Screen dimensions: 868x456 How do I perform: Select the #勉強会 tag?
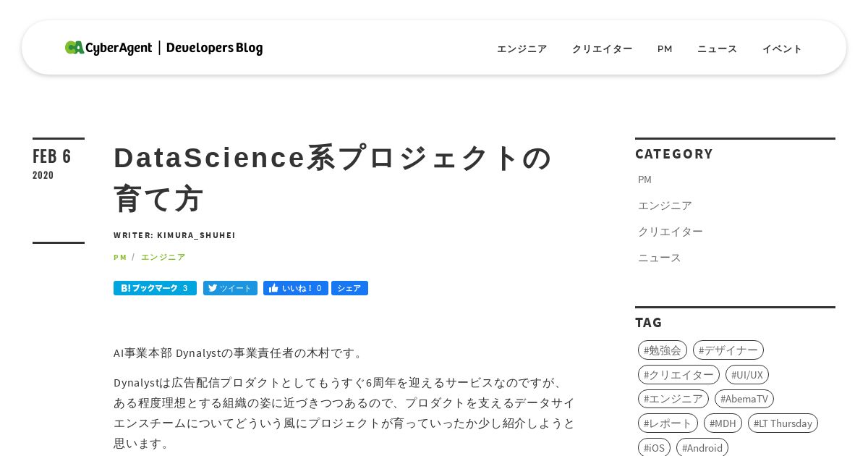(663, 350)
